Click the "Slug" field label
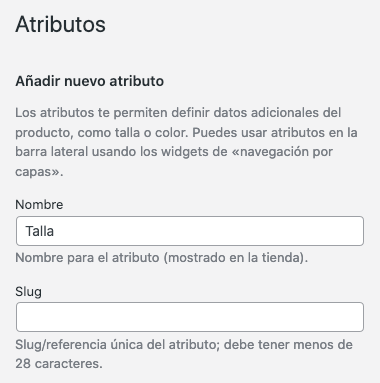 pos(28,292)
